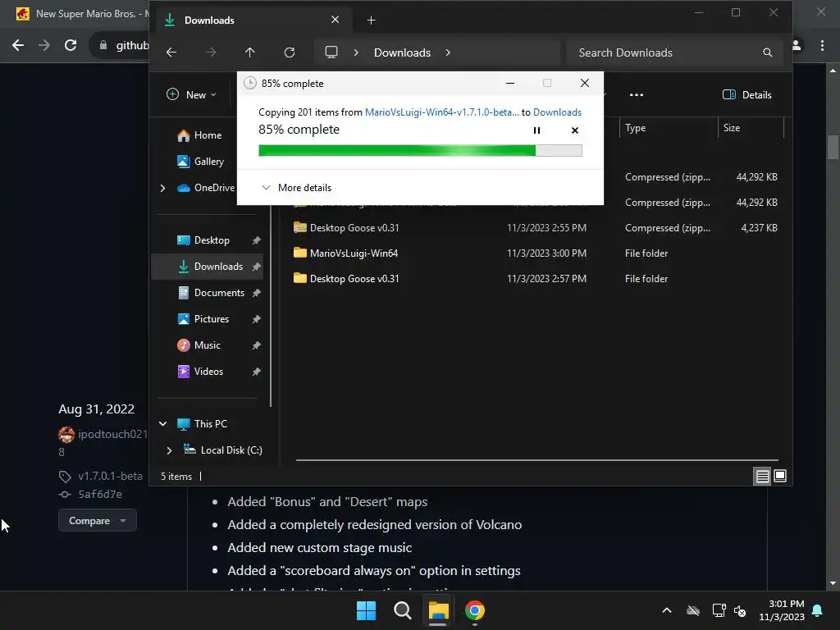The width and height of the screenshot is (840, 630).
Task: Open Windows taskbar Search
Action: coord(402,610)
